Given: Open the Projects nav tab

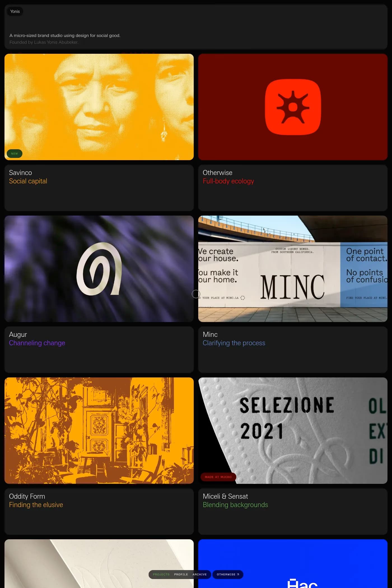Looking at the screenshot, I should pyautogui.click(x=161, y=574).
